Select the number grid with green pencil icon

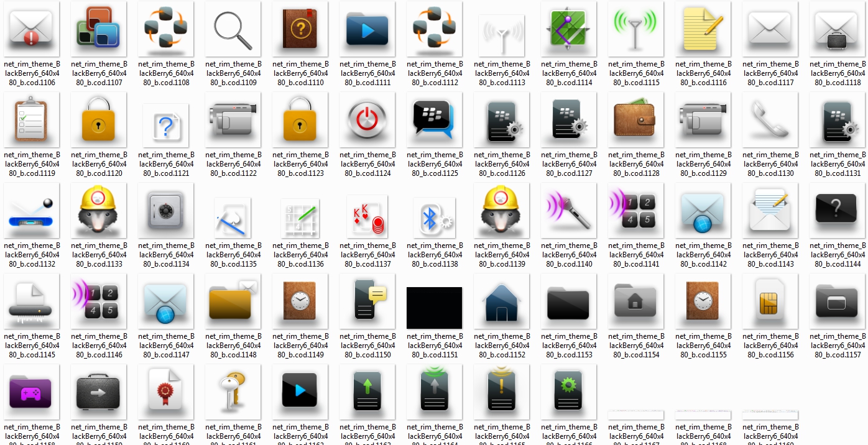300,218
